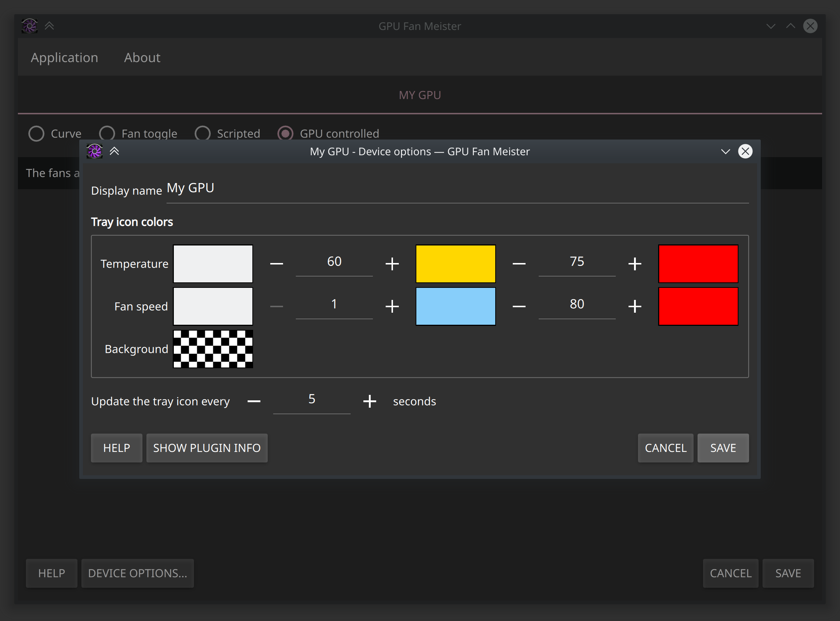Click the keep-above double chevron in the dialog title bar
The image size is (840, 621).
click(x=114, y=151)
